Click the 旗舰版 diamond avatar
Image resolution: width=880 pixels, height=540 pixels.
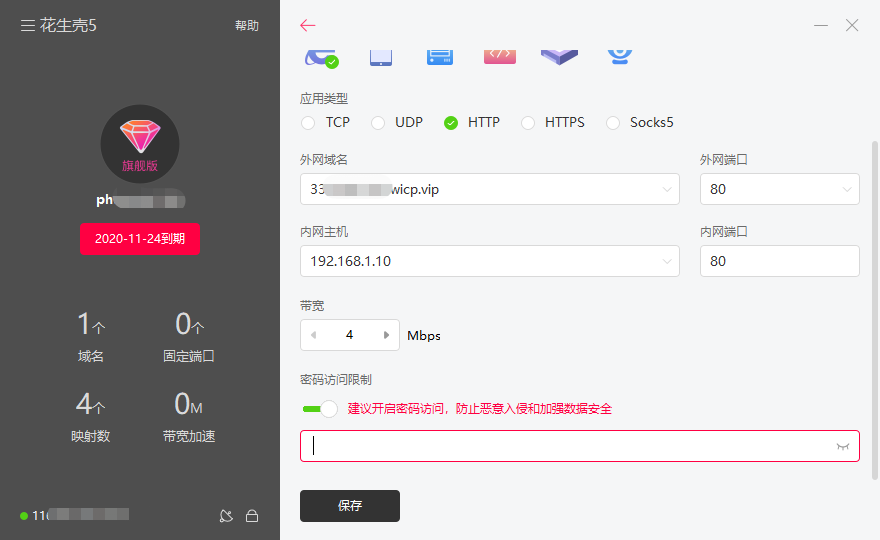tap(140, 144)
